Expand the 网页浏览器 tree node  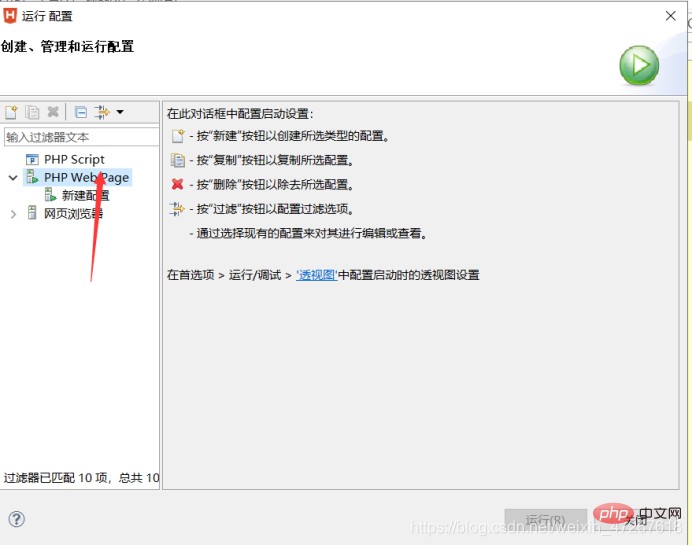point(13,214)
